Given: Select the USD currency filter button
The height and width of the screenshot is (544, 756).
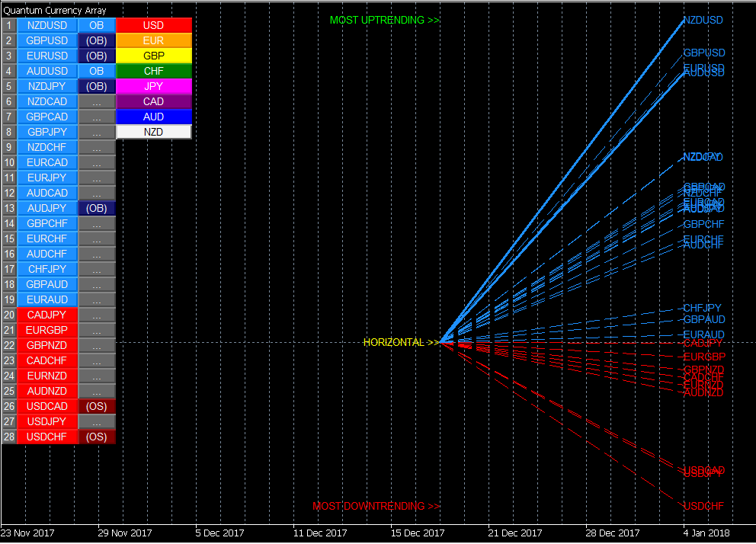Looking at the screenshot, I should point(153,25).
